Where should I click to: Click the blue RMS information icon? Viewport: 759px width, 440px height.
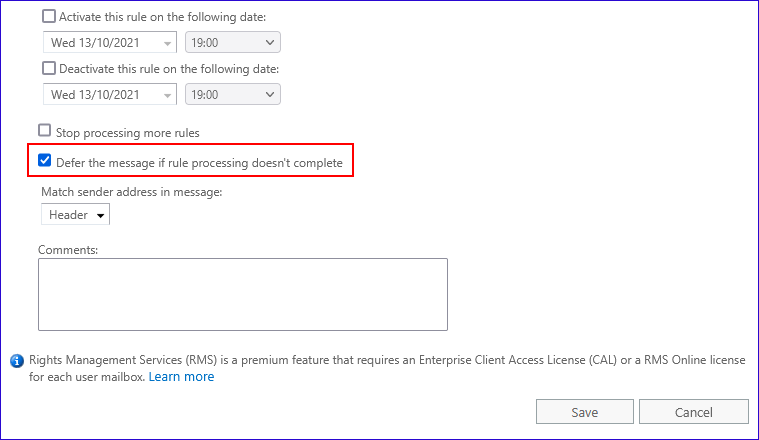(x=16, y=360)
